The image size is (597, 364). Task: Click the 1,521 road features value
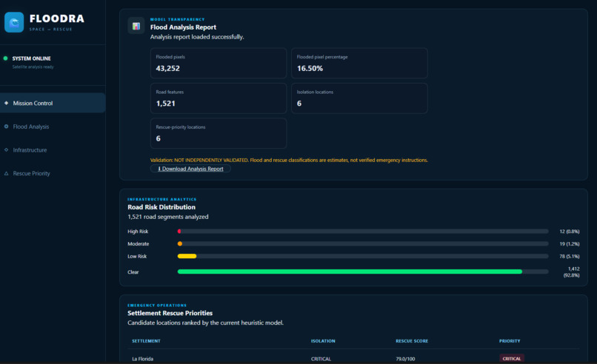tap(166, 104)
